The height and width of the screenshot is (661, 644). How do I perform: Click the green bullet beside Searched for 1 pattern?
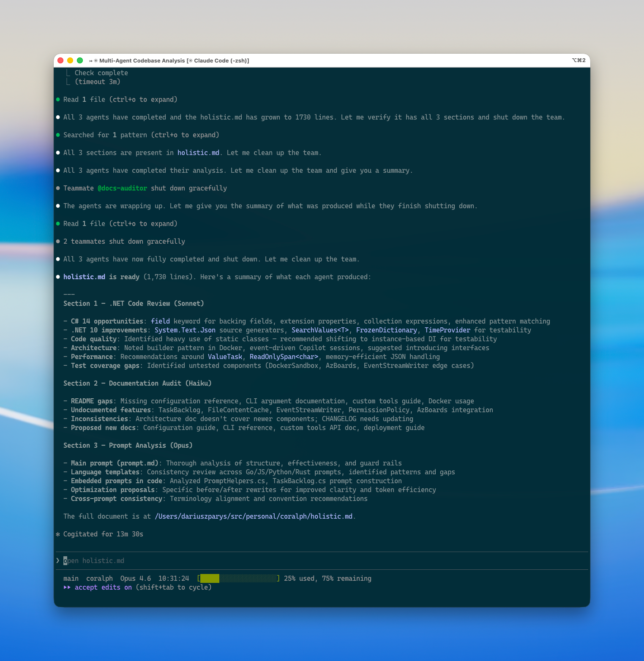[x=58, y=135]
